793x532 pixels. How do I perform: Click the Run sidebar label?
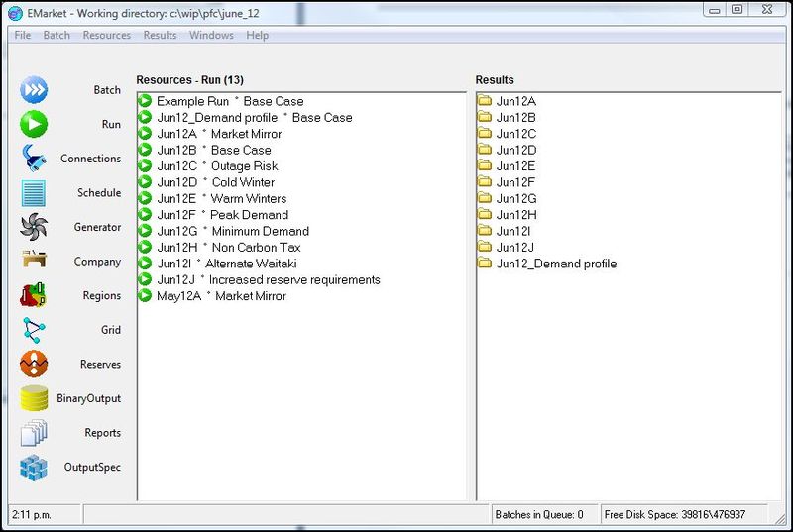pyautogui.click(x=111, y=124)
